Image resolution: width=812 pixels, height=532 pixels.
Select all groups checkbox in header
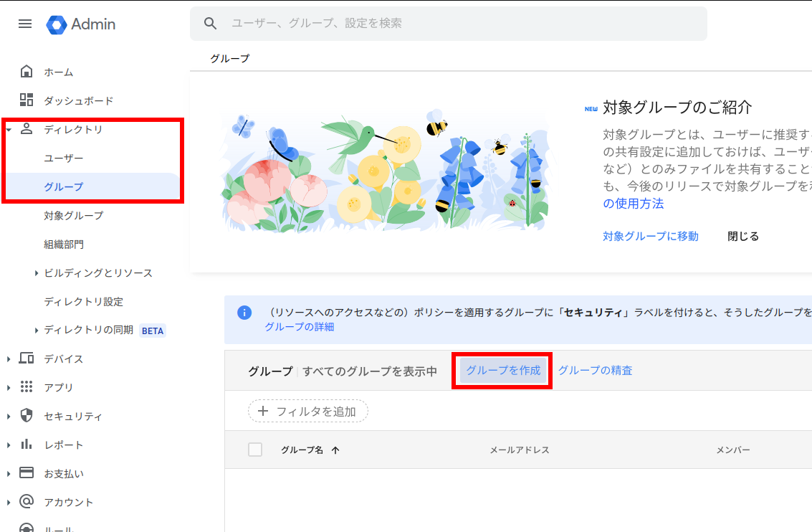[255, 450]
